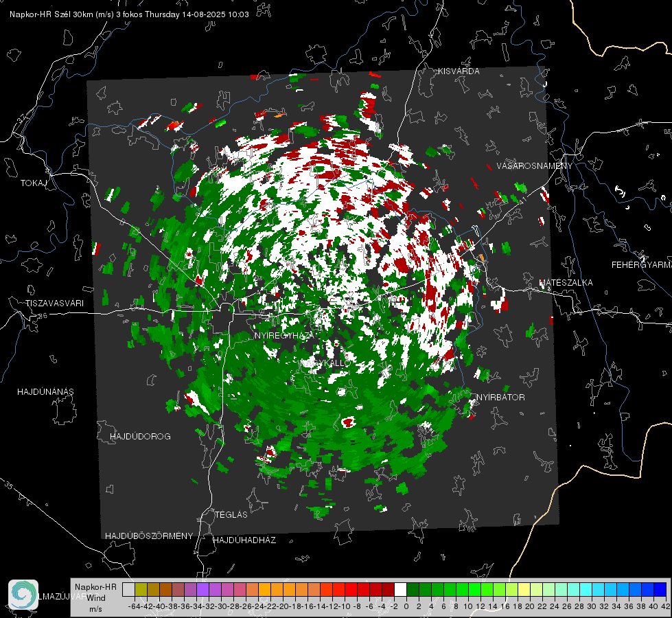
Task: Select the white swatch between -2 and 0
Action: click(x=400, y=589)
